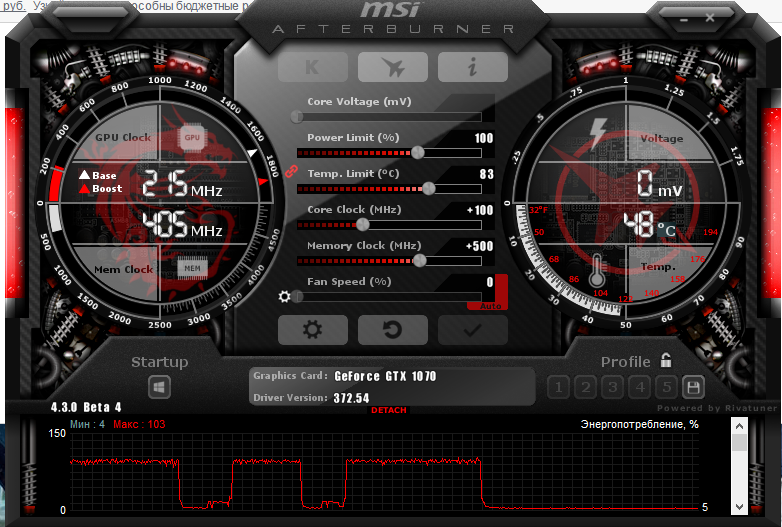
Task: Click the monitor graph scroll down arrow
Action: click(739, 507)
